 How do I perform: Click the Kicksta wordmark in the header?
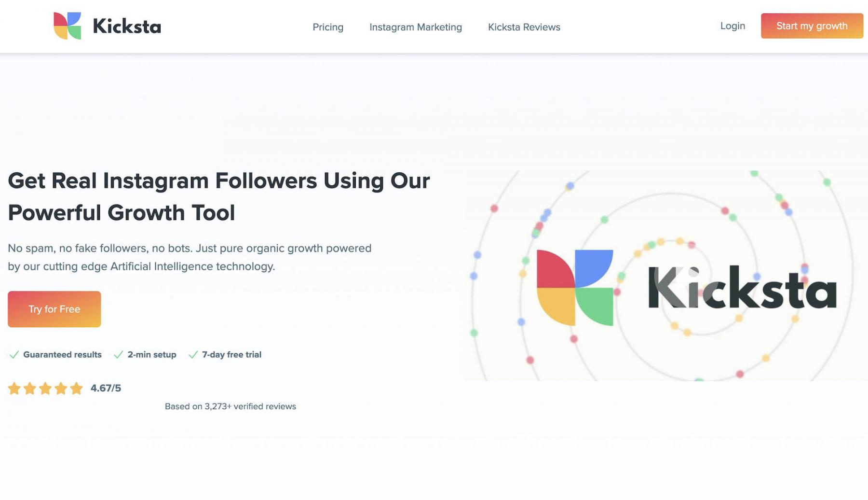(126, 27)
